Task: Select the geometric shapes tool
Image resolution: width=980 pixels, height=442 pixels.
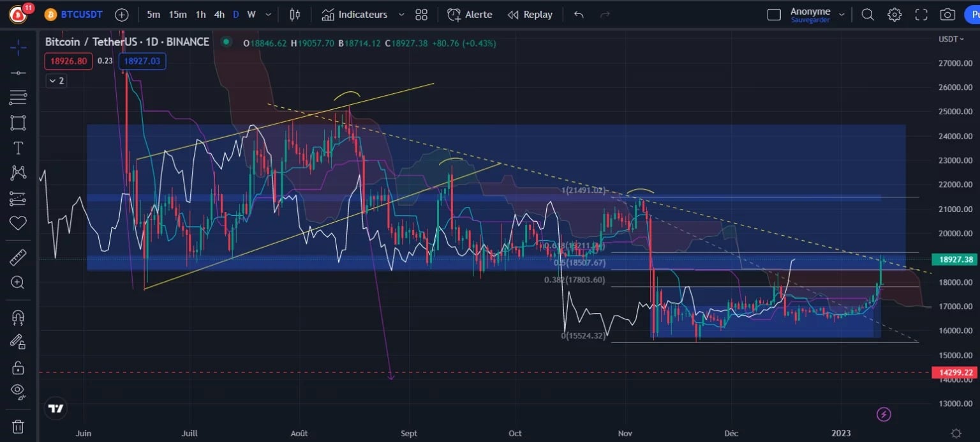Action: [18, 123]
